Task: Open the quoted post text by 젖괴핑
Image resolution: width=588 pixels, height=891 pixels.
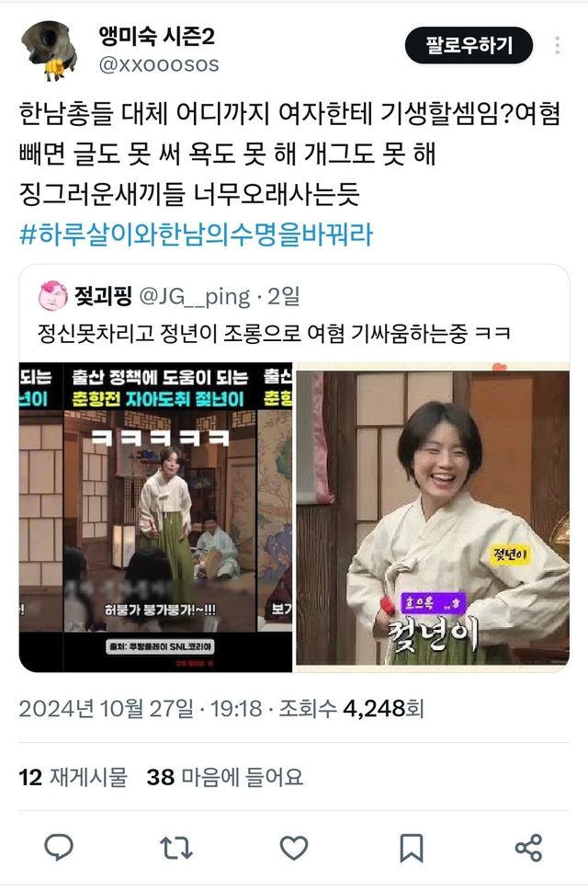Action: click(x=274, y=333)
